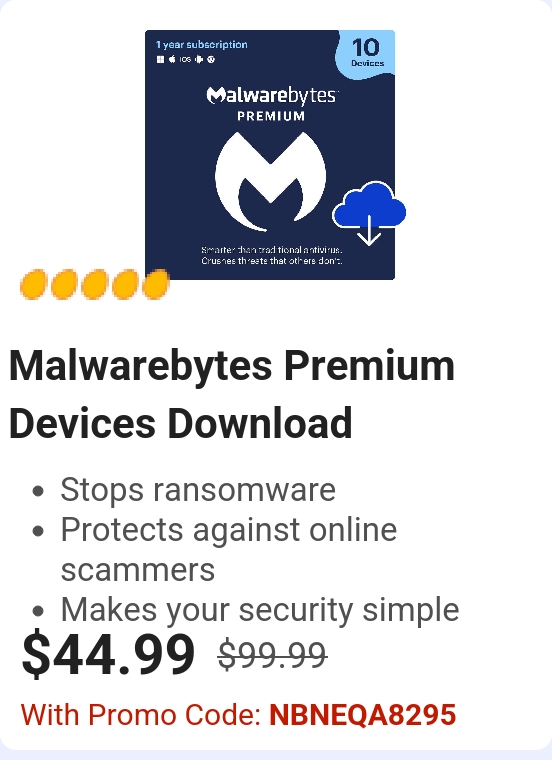
Task: Click the Malwarebytes Premium product box image
Action: pos(270,155)
